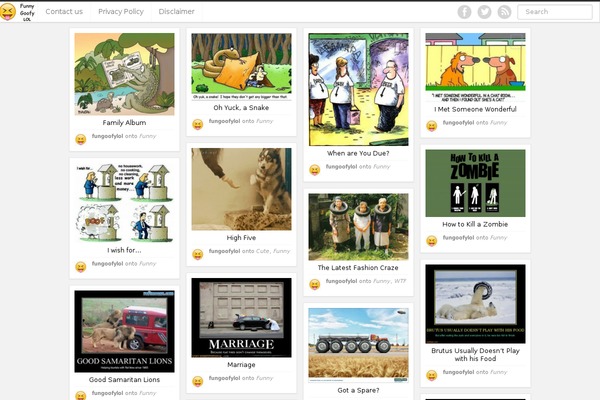Open the tire-wearing people photo
Image resolution: width=600 pixels, height=400 pixels.
pos(359,227)
